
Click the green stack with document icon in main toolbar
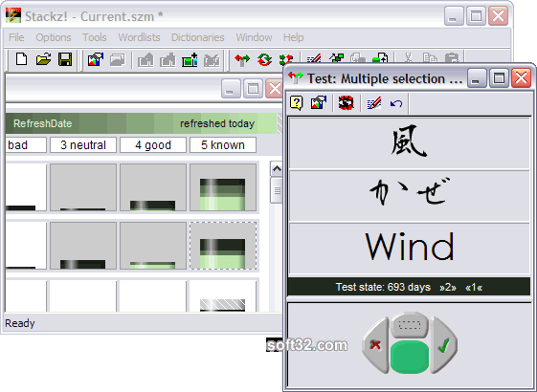point(380,57)
